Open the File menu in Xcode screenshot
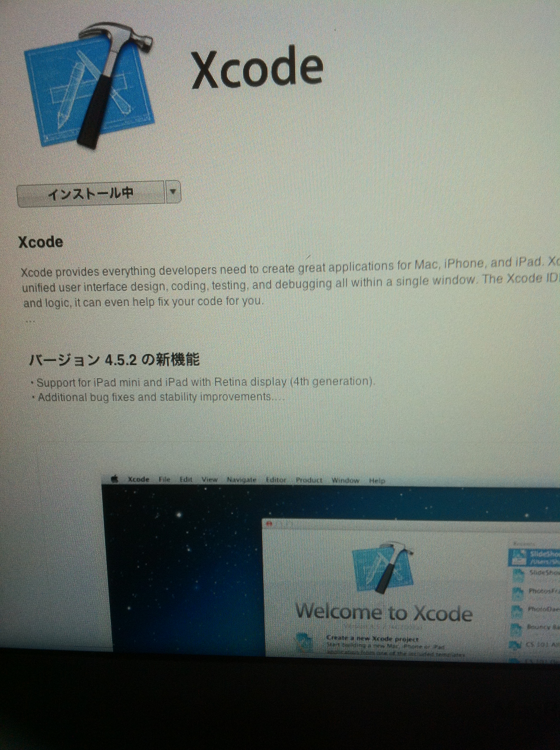Viewport: 560px width, 750px height. (x=164, y=479)
